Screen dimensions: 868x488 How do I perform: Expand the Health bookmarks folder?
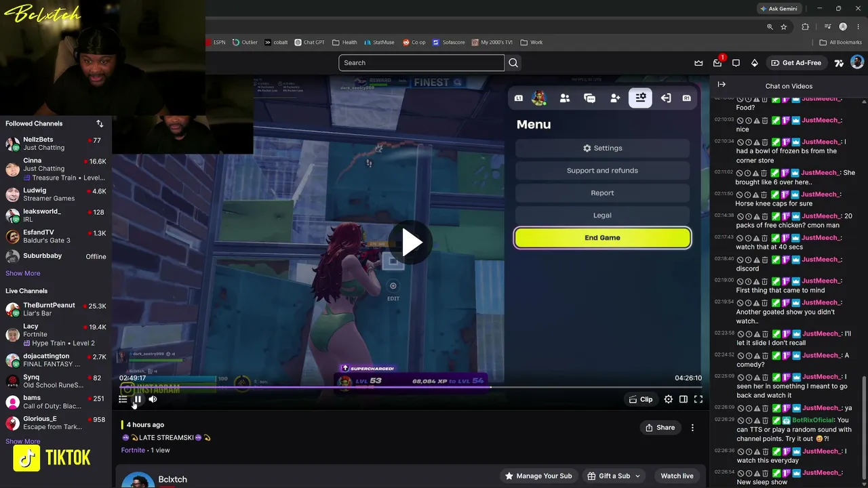(x=344, y=42)
